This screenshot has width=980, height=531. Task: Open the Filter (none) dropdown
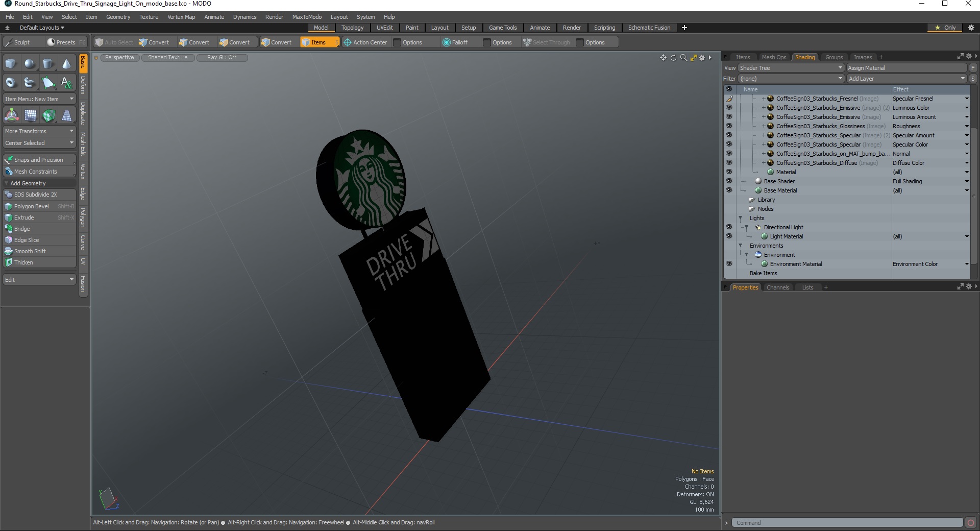click(791, 79)
